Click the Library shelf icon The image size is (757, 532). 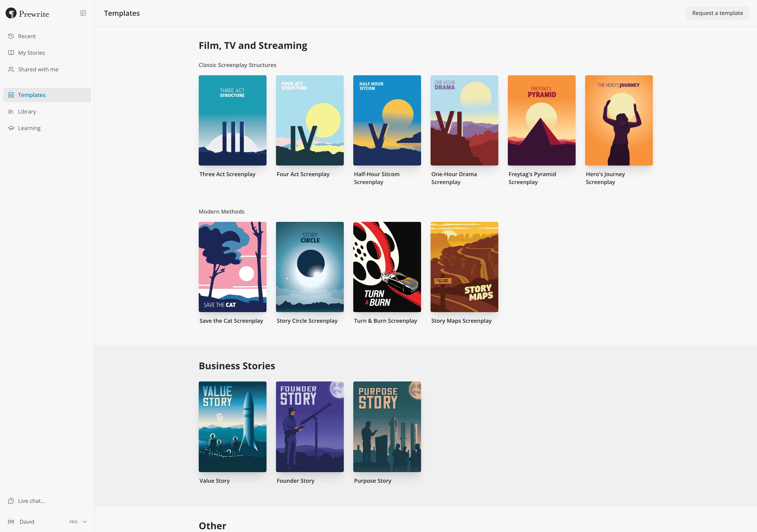point(11,111)
